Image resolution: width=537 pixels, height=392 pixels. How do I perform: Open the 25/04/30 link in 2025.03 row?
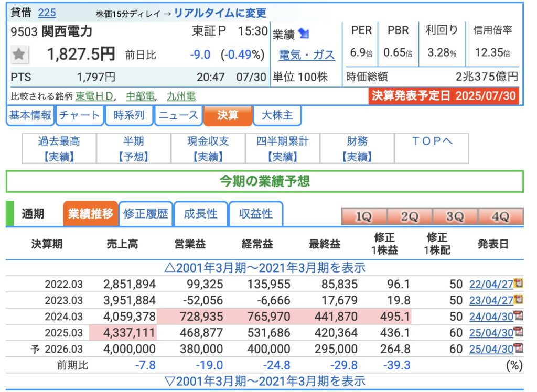pos(491,333)
